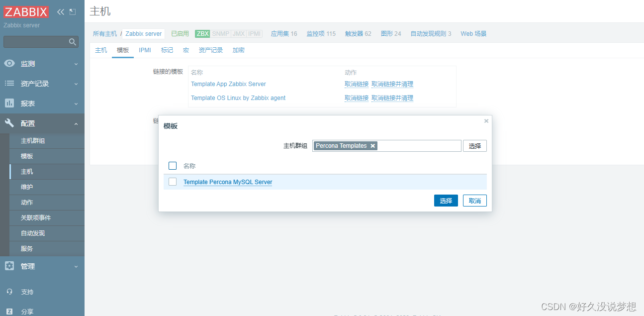The height and width of the screenshot is (316, 644).
Task: Click 取消链接 for Template OS Linux
Action: coord(357,98)
